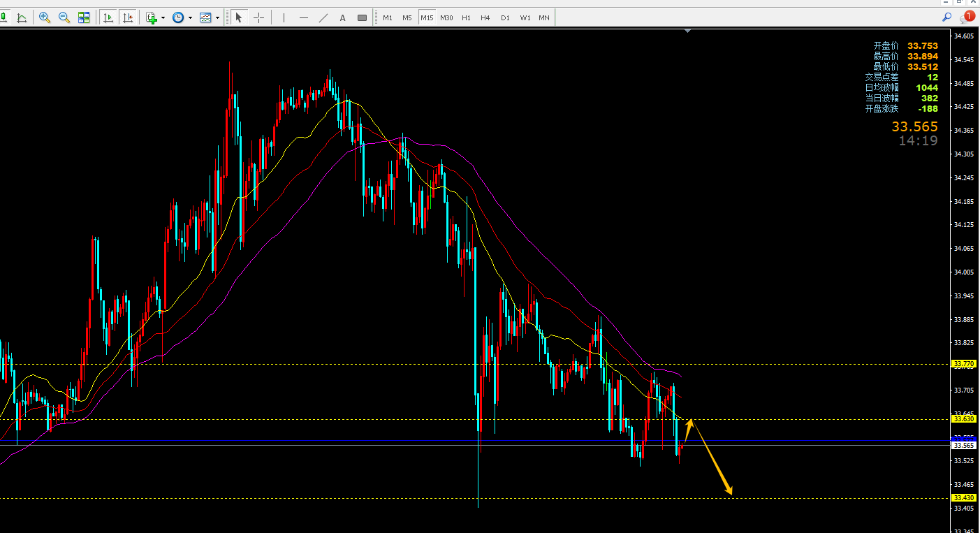
Task: Click the 34.605 axis price label
Action: (964, 36)
